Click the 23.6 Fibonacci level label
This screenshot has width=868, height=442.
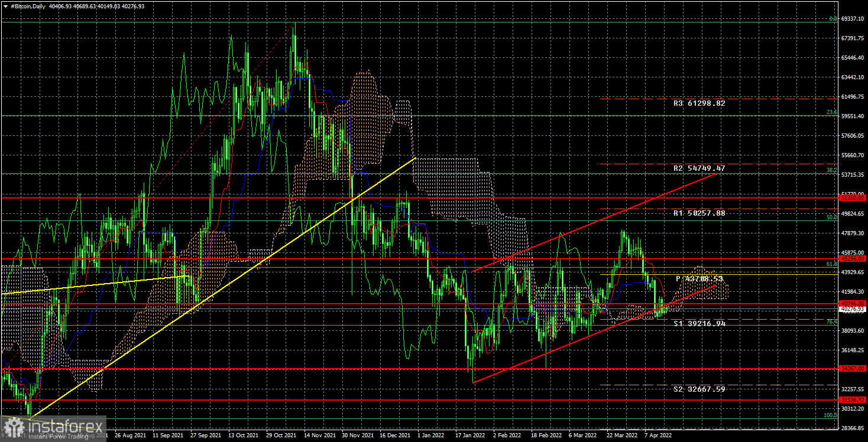831,112
